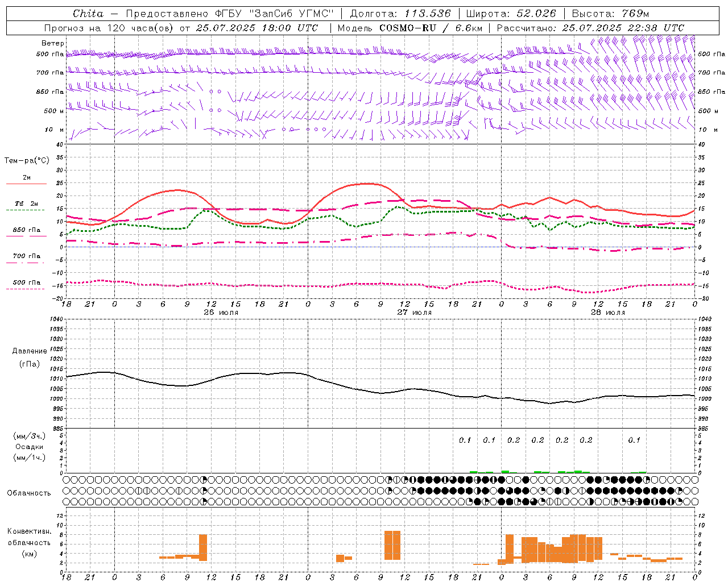This screenshot has height=582, width=728.
Task: Click the "28 июля" date label
Action: (608, 312)
